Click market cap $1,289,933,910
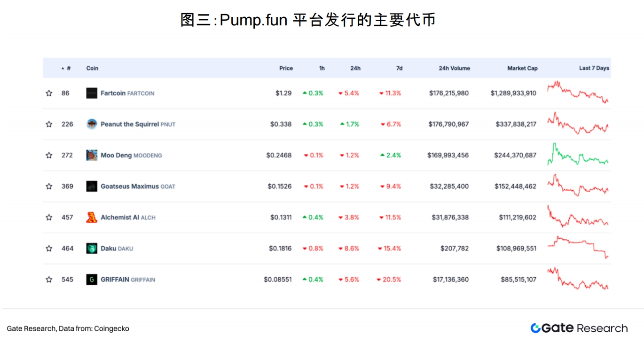The image size is (644, 351). pos(513,93)
